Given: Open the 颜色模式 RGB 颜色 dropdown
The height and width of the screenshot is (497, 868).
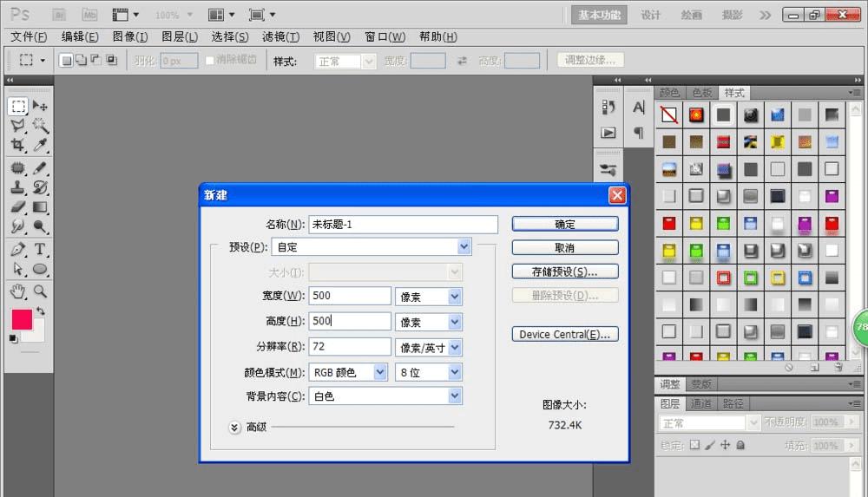Looking at the screenshot, I should click(x=348, y=372).
